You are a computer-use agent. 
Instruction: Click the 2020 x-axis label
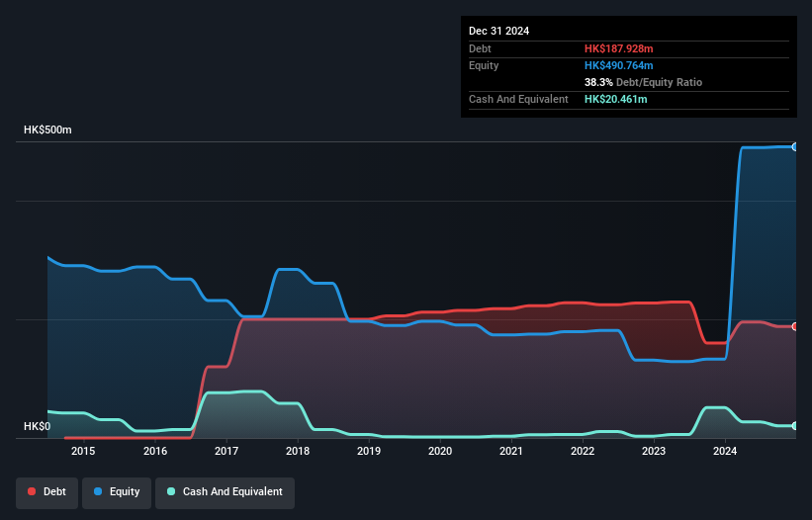(440, 451)
